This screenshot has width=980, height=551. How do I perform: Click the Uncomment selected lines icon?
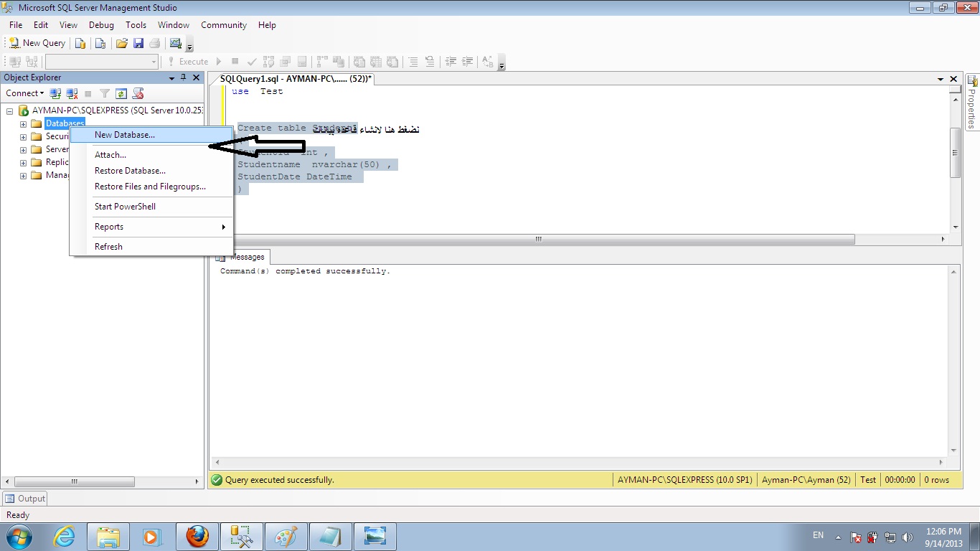click(430, 62)
